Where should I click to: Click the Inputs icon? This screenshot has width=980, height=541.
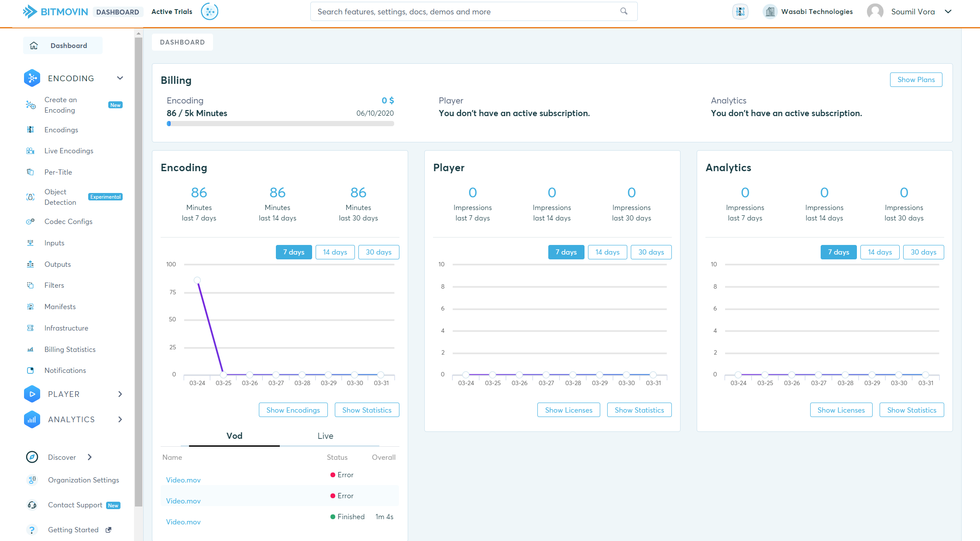coord(31,243)
